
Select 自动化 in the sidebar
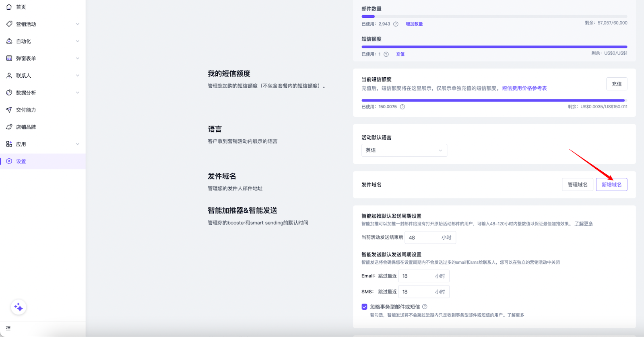click(x=24, y=41)
